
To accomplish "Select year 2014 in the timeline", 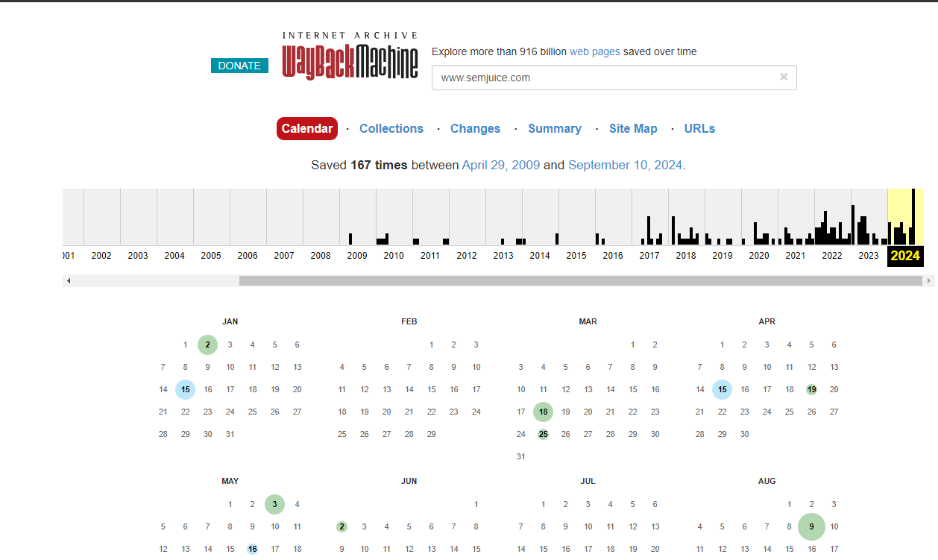I will click(540, 256).
